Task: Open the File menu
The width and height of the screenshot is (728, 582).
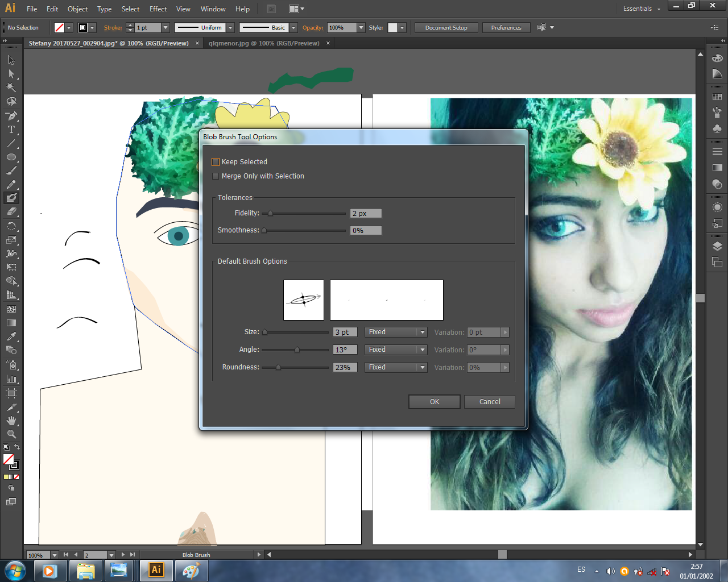Action: point(32,9)
